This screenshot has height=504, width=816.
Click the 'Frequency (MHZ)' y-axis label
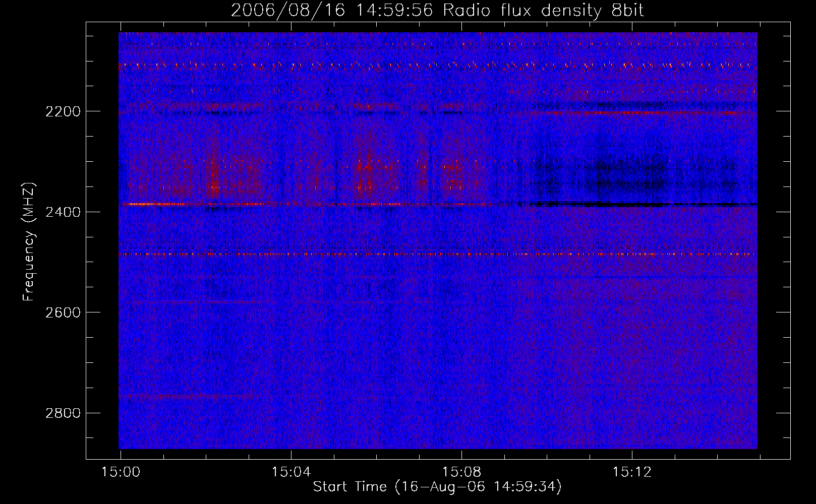click(x=29, y=242)
